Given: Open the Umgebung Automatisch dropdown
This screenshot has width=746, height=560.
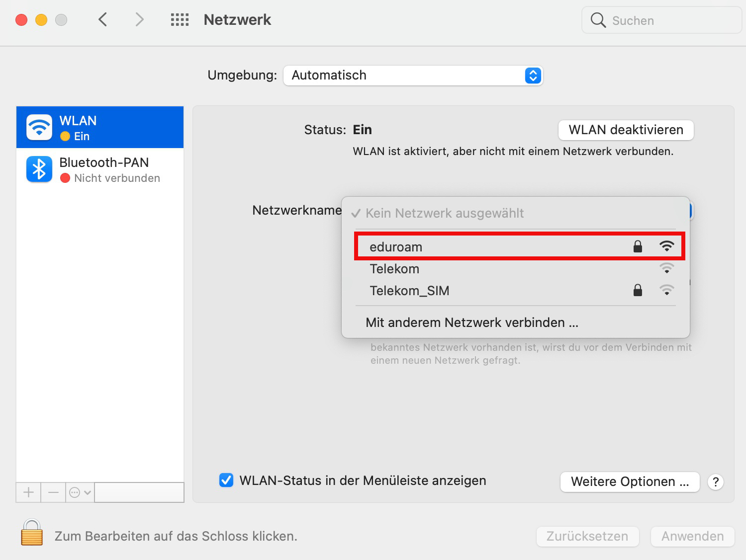Looking at the screenshot, I should (413, 76).
